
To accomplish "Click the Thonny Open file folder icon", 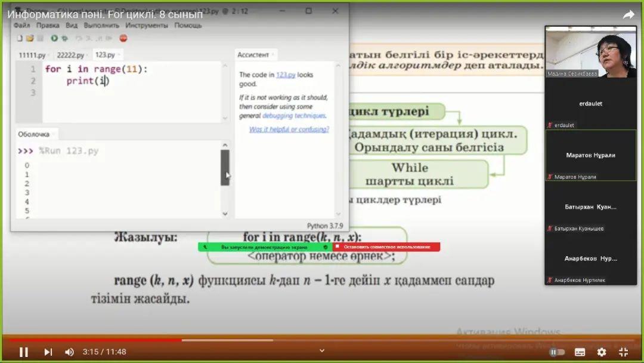I will click(30, 38).
